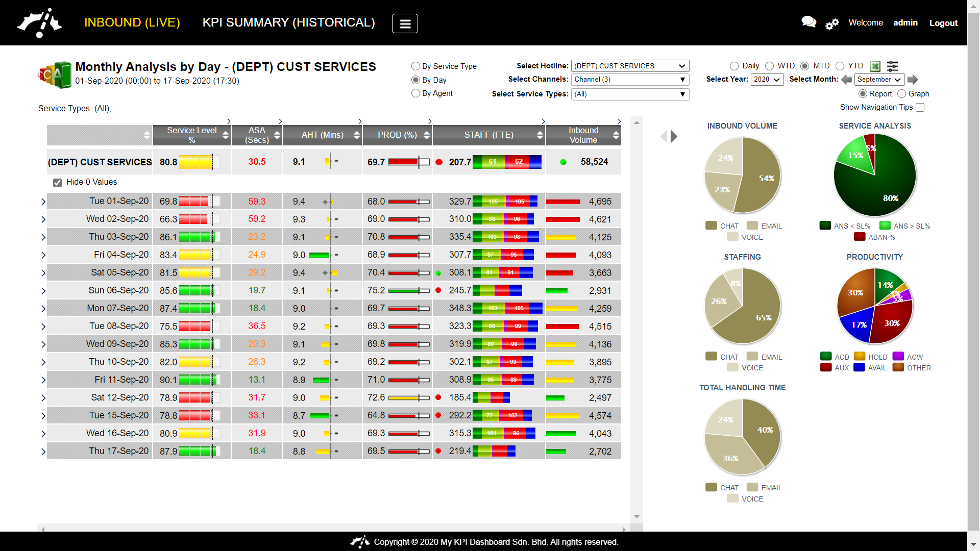Open the Select Month September dropdown
Viewport: 980px width, 551px height.
point(880,80)
